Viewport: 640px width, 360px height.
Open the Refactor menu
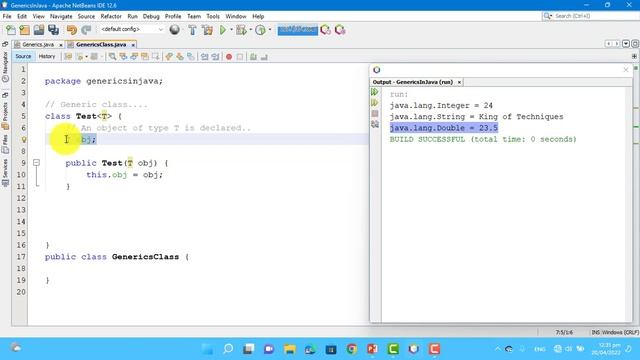coord(111,16)
